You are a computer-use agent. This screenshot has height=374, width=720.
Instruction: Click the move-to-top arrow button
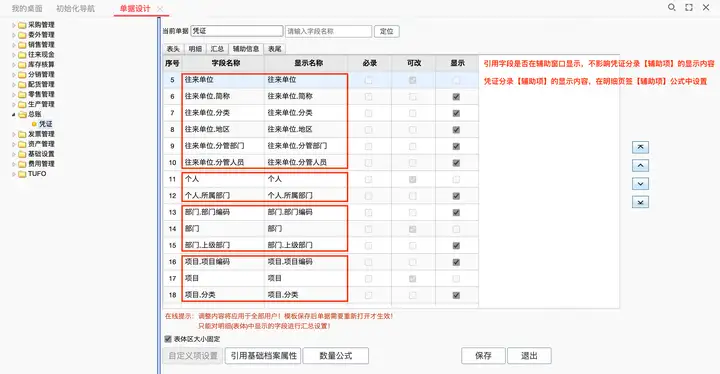point(640,147)
